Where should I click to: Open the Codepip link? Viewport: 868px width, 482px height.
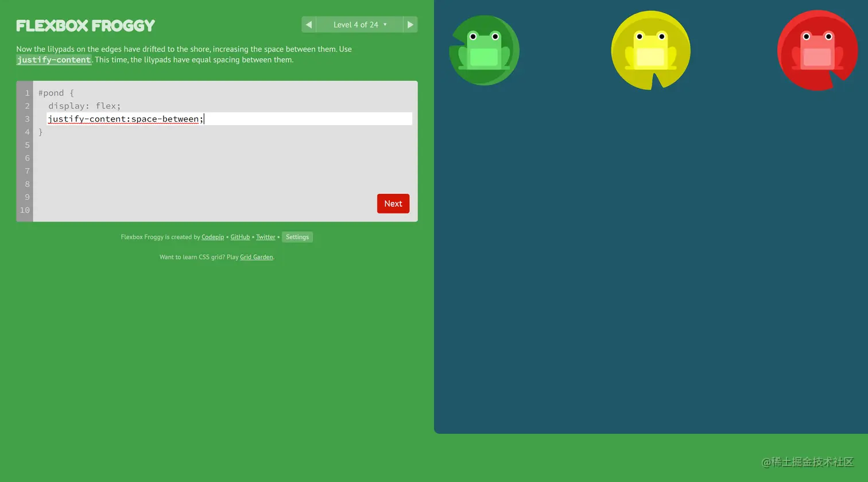tap(213, 237)
